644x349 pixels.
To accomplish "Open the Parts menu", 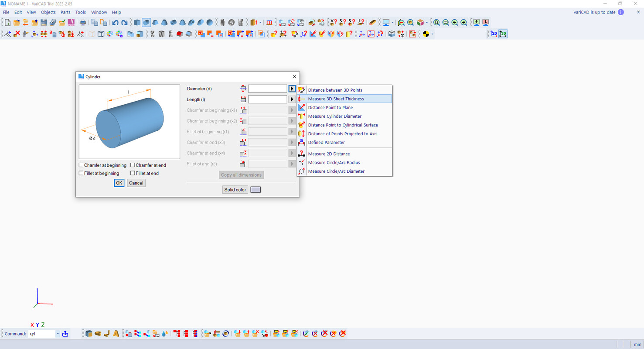I will tap(65, 12).
